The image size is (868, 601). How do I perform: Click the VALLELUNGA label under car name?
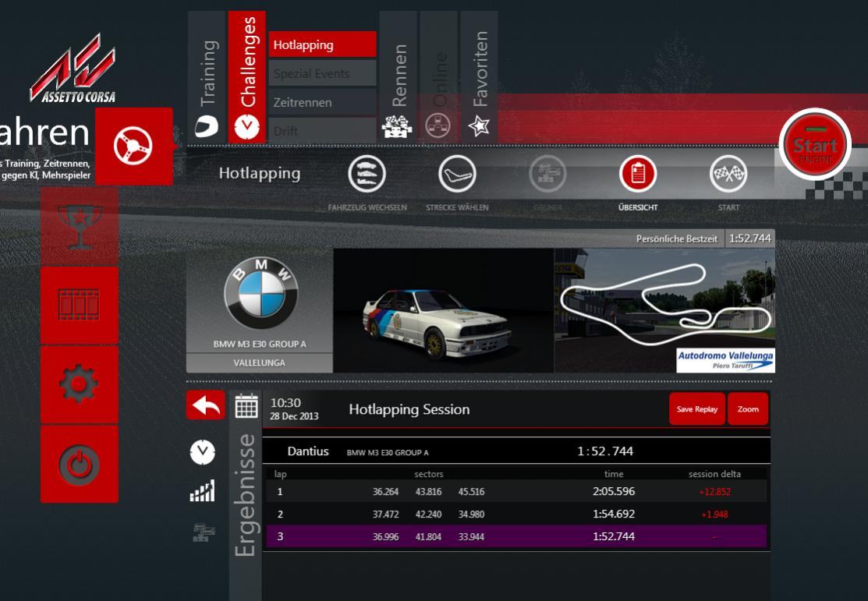(x=260, y=362)
